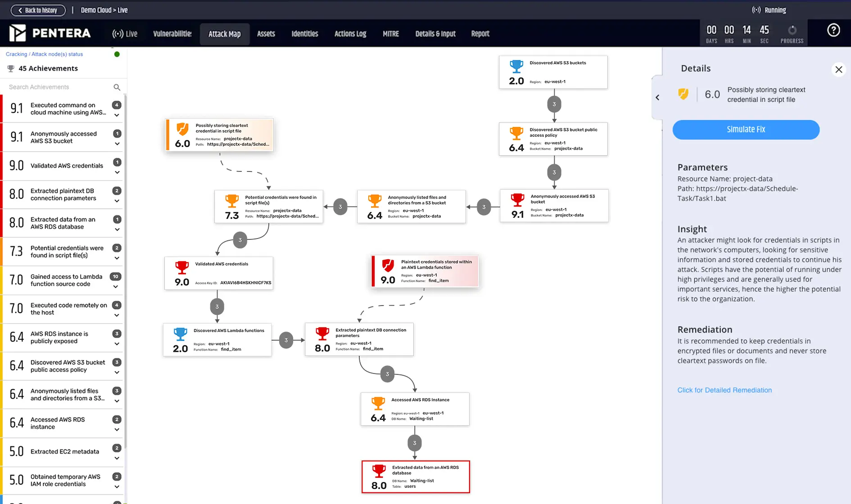Click the Search Achievements input field
851x504 pixels.
pyautogui.click(x=59, y=87)
